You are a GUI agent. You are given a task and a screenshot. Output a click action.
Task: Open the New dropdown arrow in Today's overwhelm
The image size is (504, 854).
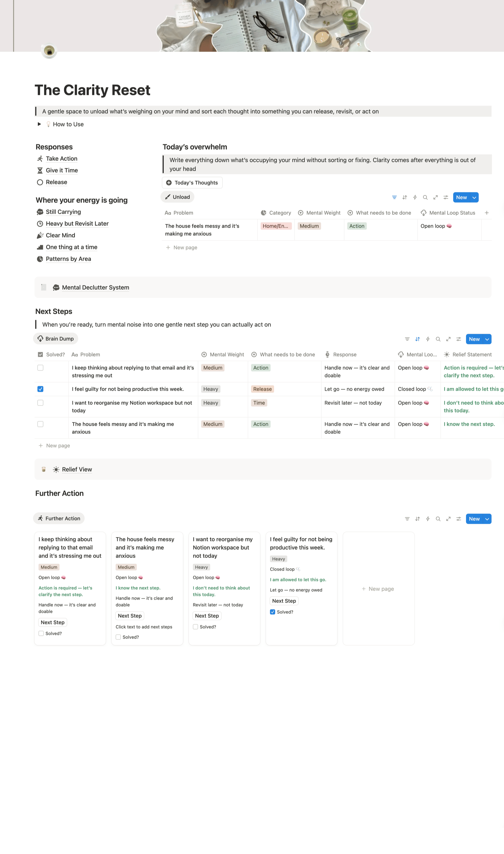coord(474,197)
